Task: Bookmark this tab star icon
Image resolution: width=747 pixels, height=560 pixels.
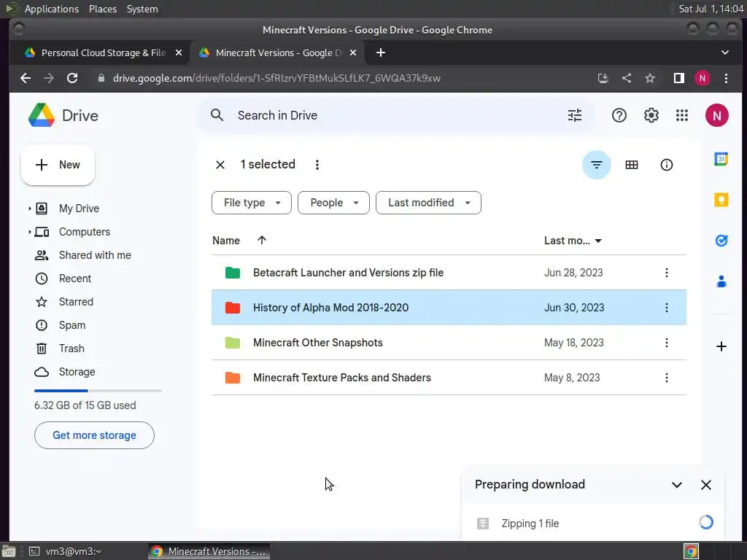Action: click(650, 78)
